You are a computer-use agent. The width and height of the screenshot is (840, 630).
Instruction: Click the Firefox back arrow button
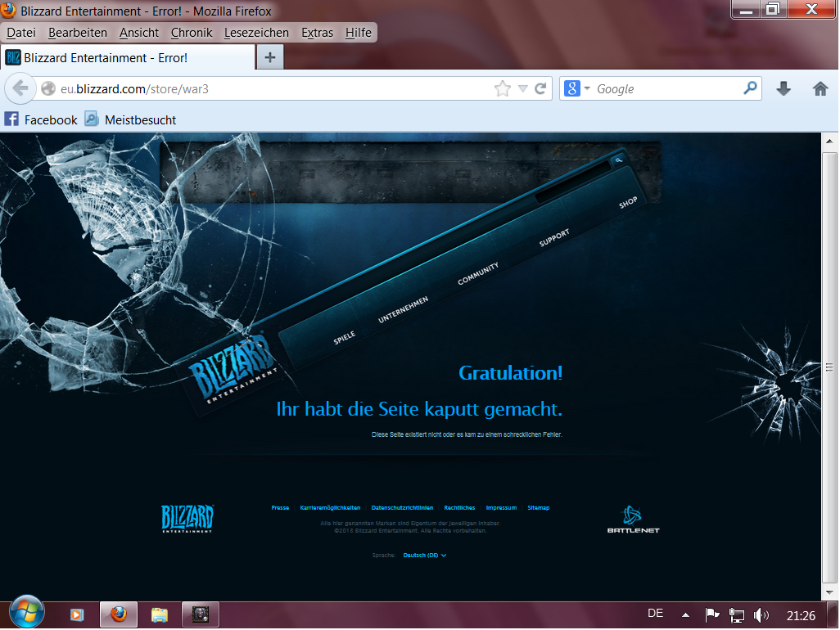20,88
